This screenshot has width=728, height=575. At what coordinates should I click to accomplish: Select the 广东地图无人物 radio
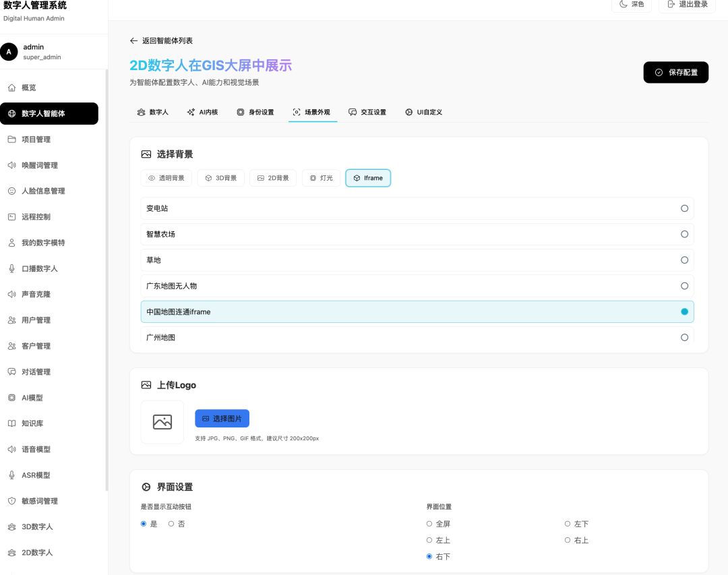684,286
